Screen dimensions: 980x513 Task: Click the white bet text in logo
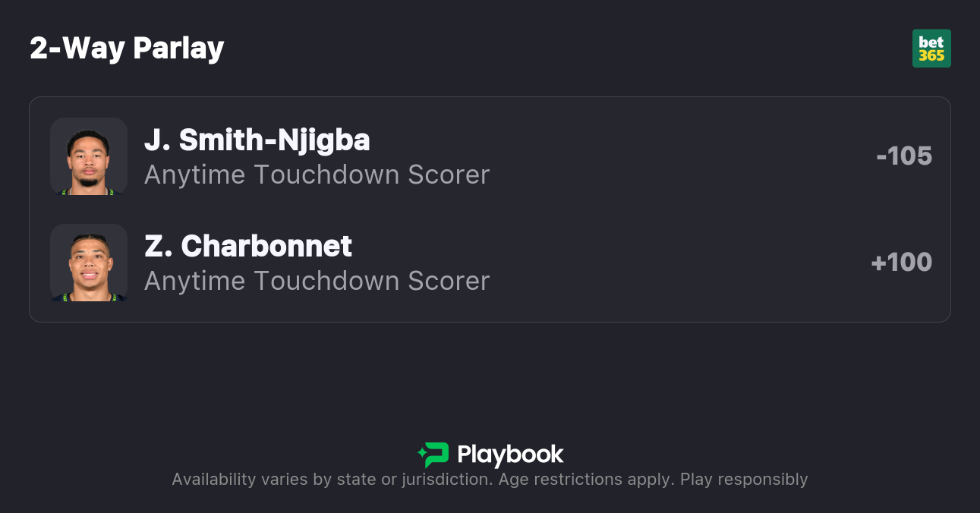pyautogui.click(x=931, y=42)
